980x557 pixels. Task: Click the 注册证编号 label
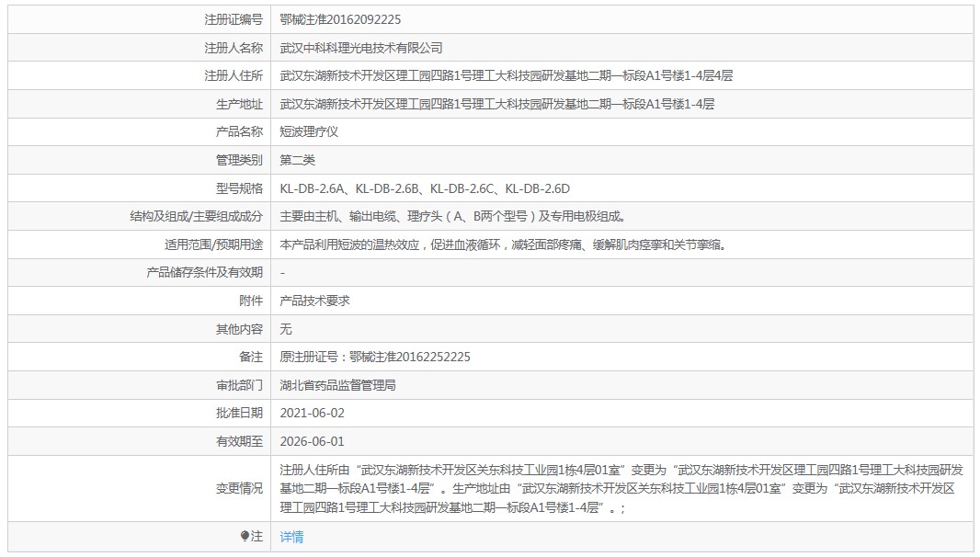[234, 19]
